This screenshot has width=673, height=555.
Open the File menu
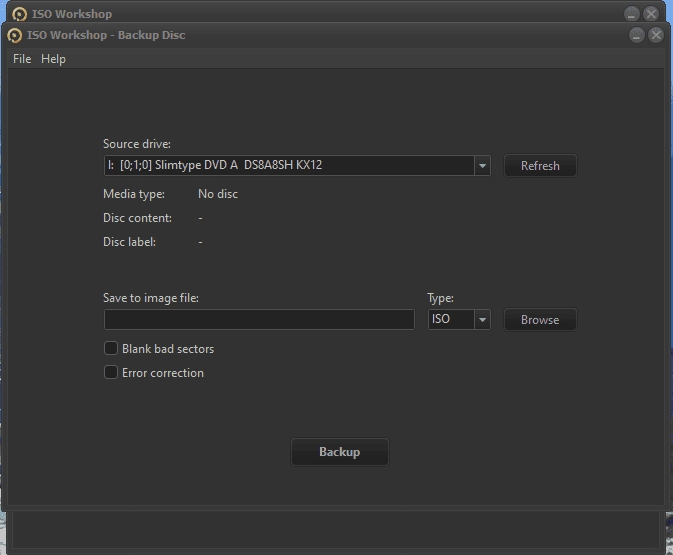pos(22,59)
